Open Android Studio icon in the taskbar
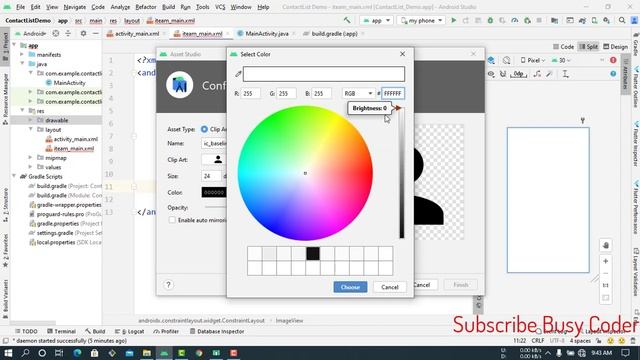This screenshot has height=360, width=640. click(x=164, y=353)
